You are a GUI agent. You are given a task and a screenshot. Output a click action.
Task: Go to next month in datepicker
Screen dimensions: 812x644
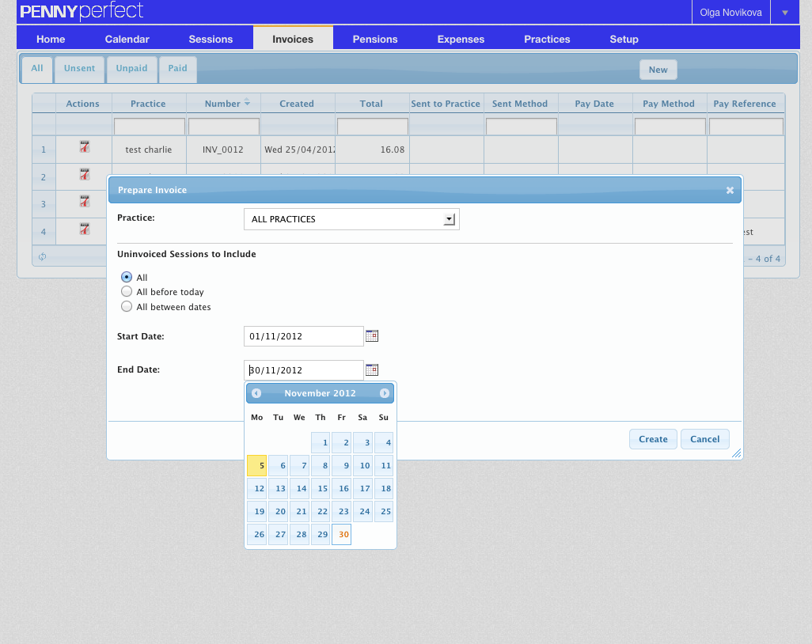click(385, 393)
